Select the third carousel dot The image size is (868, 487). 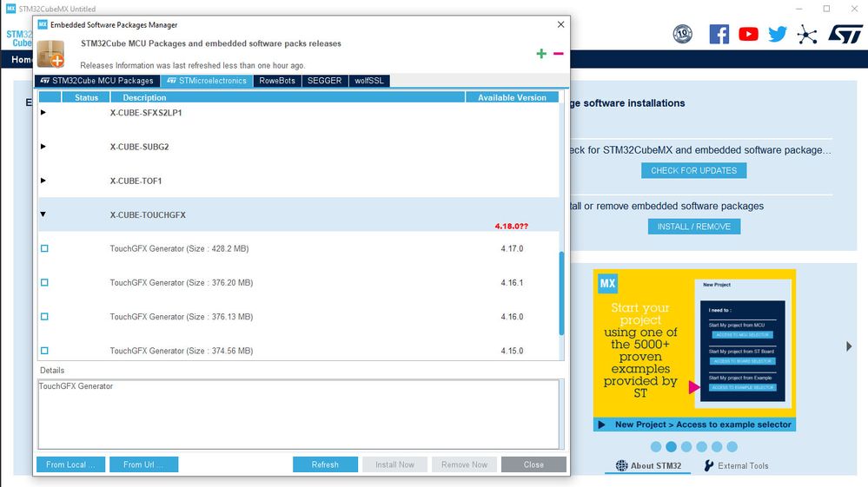[x=686, y=447]
